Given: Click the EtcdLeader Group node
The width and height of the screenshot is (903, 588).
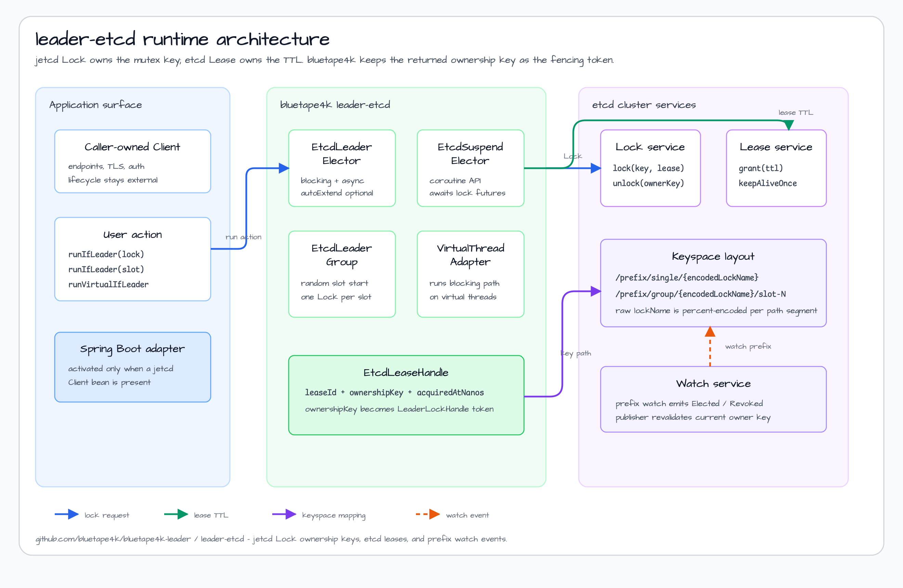Looking at the screenshot, I should pyautogui.click(x=342, y=274).
